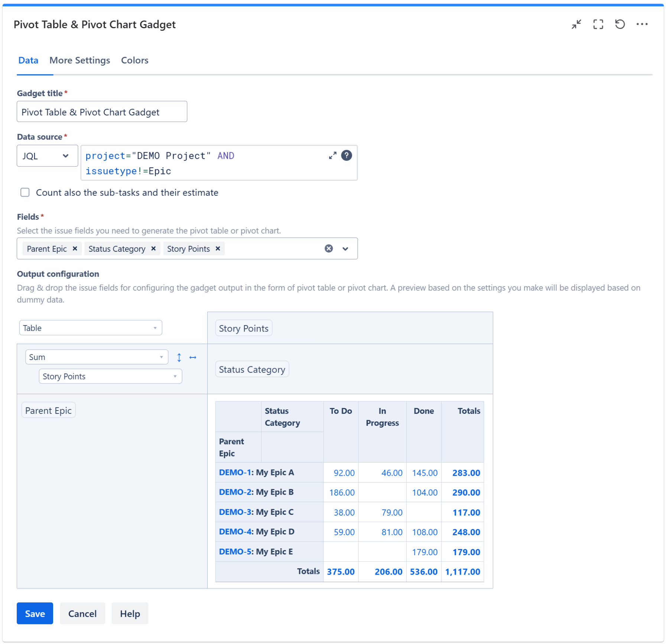Clear all selected fields with circle X
The height and width of the screenshot is (644, 666).
click(x=328, y=249)
